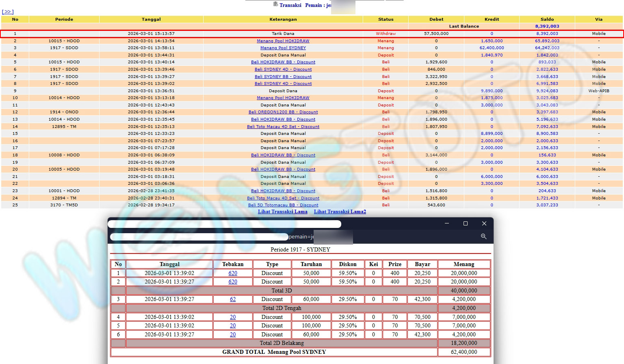This screenshot has height=364, width=624.
Task: Open Lihat Transaksi Lama link
Action: coord(282,212)
